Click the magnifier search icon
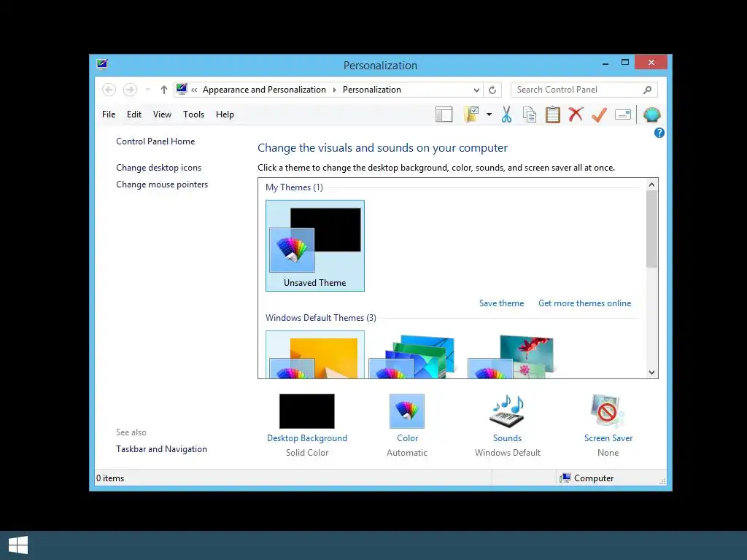Image resolution: width=747 pixels, height=560 pixels. pos(647,90)
